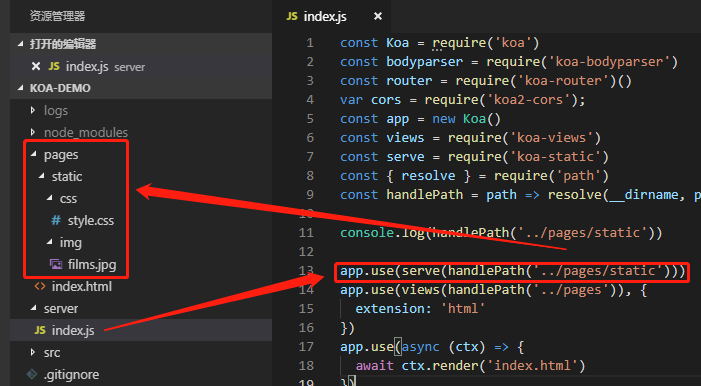Click the HTML brackets icon for index.html

(40, 286)
